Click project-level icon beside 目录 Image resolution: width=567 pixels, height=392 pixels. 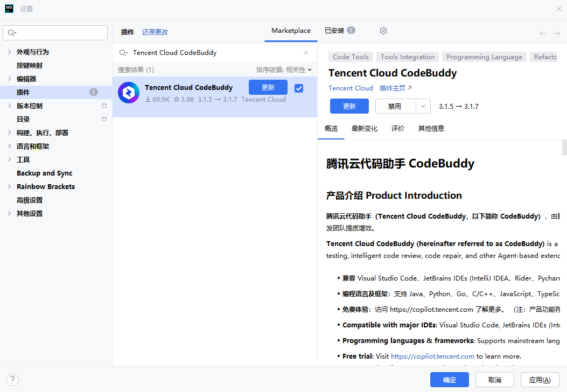pos(104,119)
